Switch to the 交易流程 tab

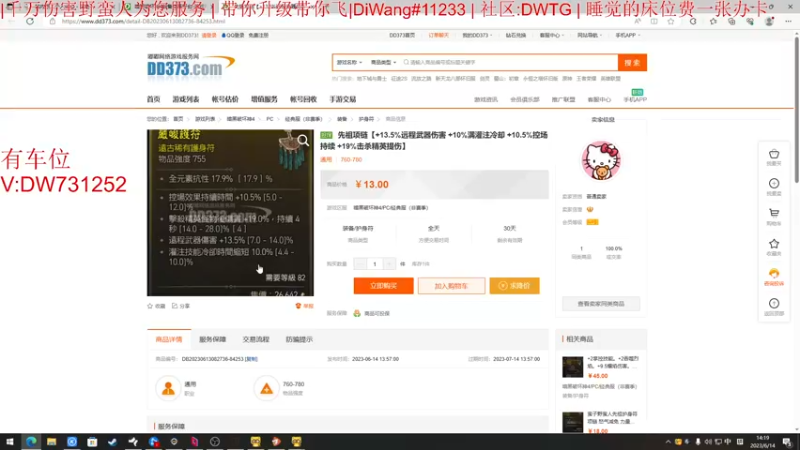256,339
